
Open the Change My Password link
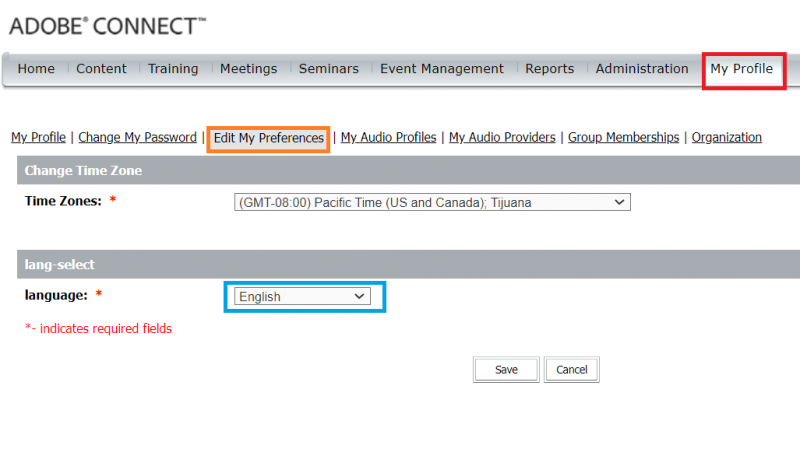tap(137, 138)
